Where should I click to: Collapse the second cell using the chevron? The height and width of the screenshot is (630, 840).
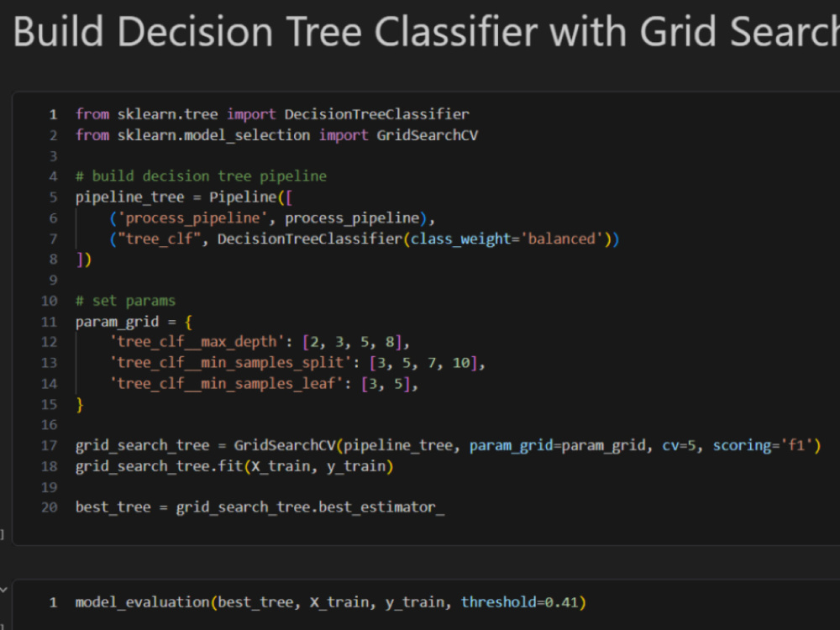[x=3, y=590]
